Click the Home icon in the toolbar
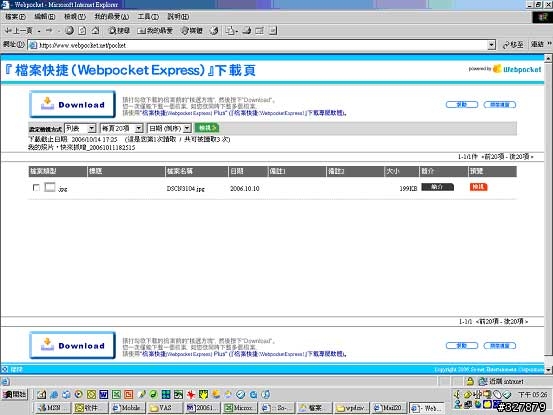The height and width of the screenshot is (415, 553). [96, 31]
